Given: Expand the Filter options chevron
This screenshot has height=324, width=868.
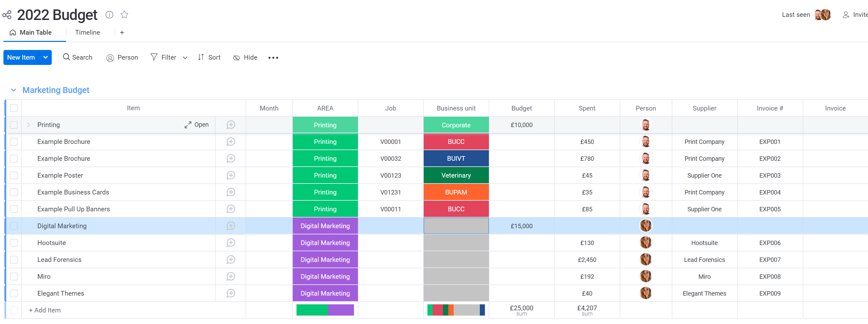Looking at the screenshot, I should [x=185, y=58].
